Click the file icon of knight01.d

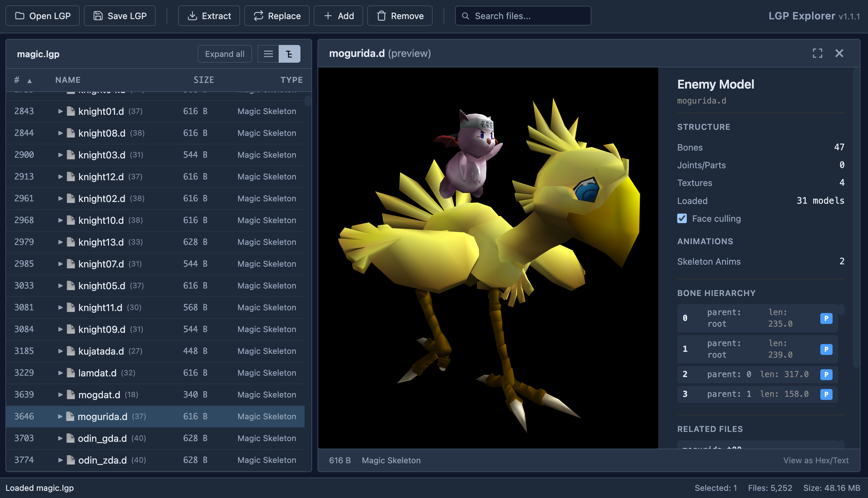pyautogui.click(x=71, y=111)
